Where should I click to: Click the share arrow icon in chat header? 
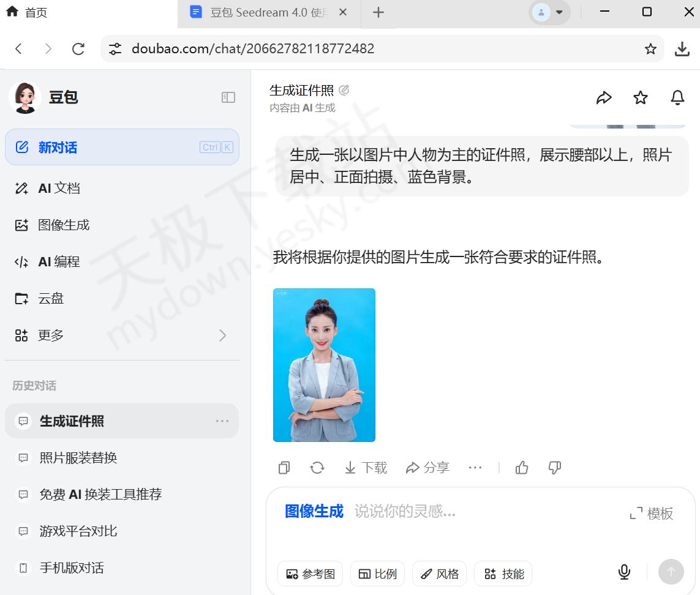coord(604,98)
